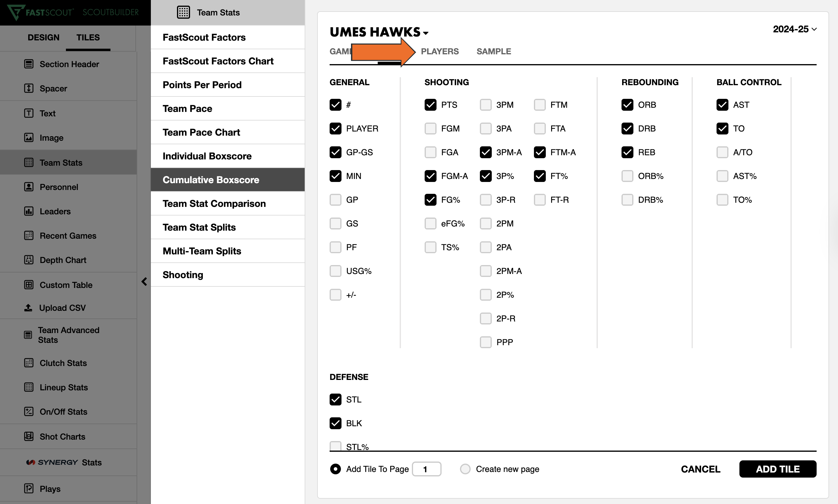Select the Clutch Stats icon
Screen dimensions: 838x504
point(29,363)
